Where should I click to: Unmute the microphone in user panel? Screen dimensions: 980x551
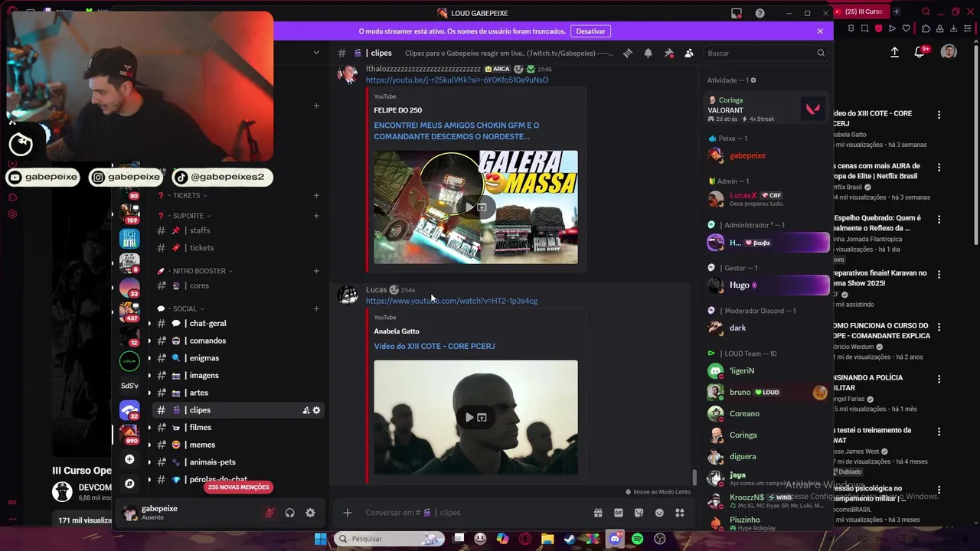pos(269,513)
